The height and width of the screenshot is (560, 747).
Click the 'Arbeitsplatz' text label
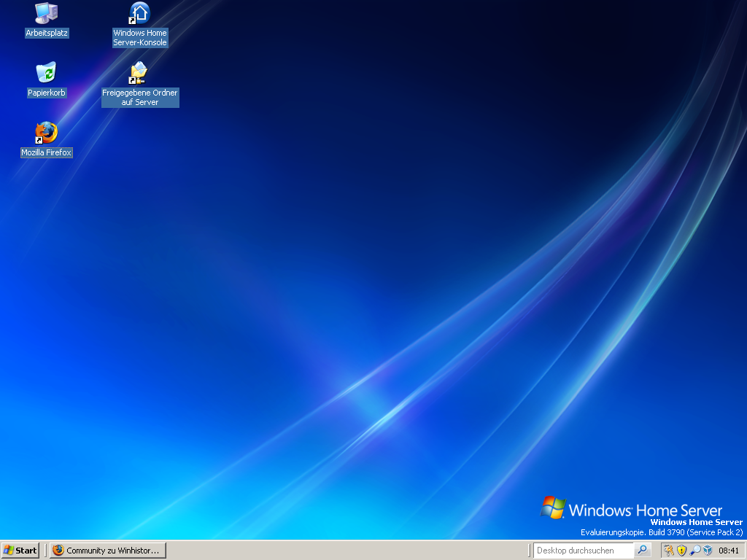pos(47,34)
